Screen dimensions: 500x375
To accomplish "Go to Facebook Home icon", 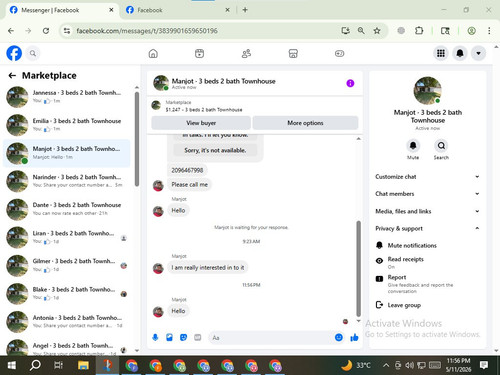I will click(x=153, y=53).
